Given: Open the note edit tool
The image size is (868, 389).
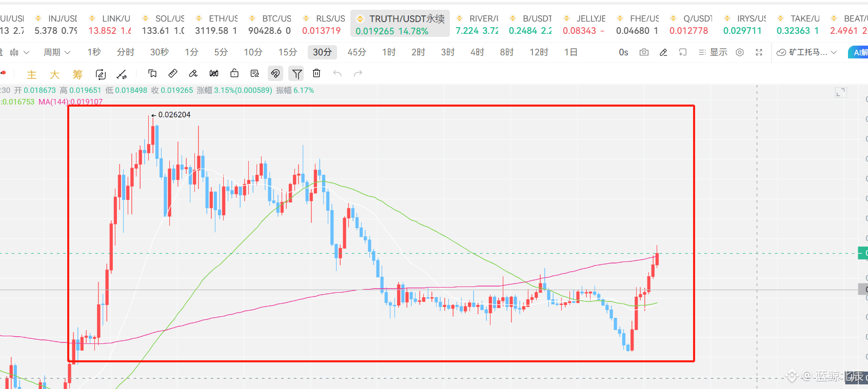Looking at the screenshot, I should coord(255,73).
